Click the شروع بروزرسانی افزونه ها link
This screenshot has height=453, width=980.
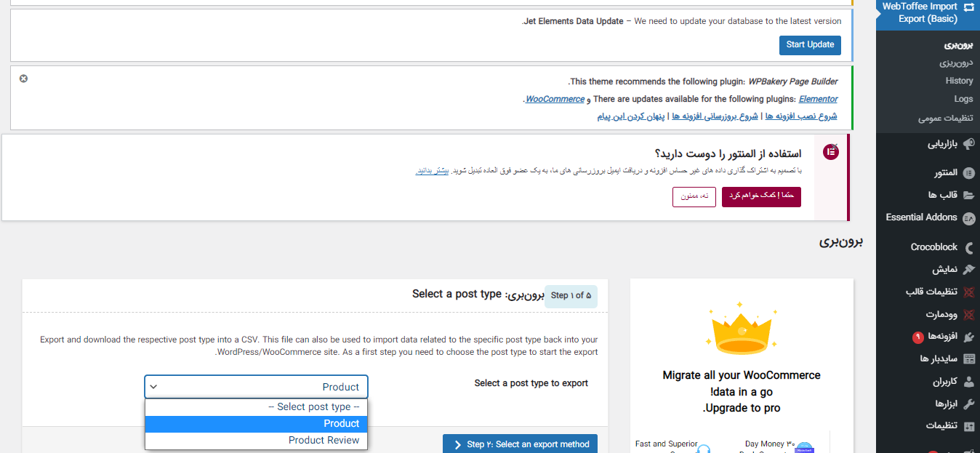[715, 117]
